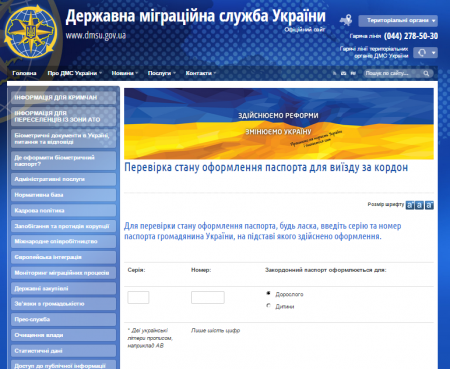Click the Ukraine map pin icon
450x369 pixels.
[x=346, y=20]
